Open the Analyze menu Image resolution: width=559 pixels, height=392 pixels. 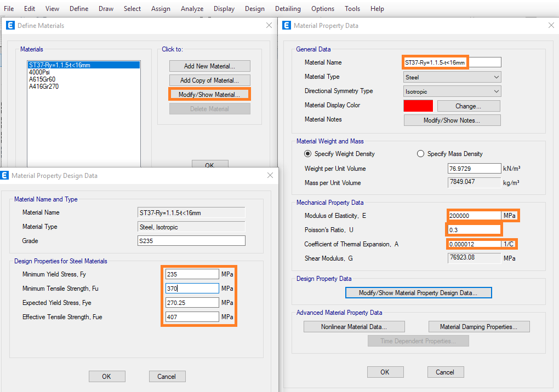coord(192,9)
